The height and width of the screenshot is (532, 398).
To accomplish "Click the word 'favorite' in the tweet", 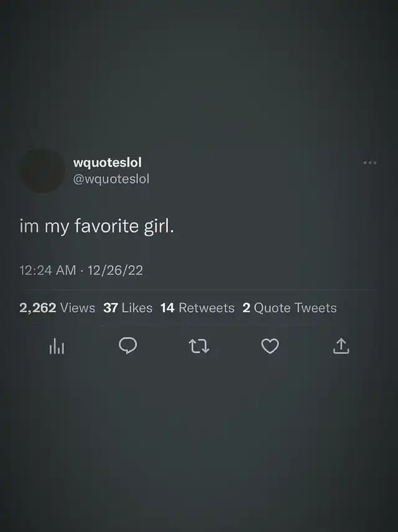I will [x=106, y=226].
